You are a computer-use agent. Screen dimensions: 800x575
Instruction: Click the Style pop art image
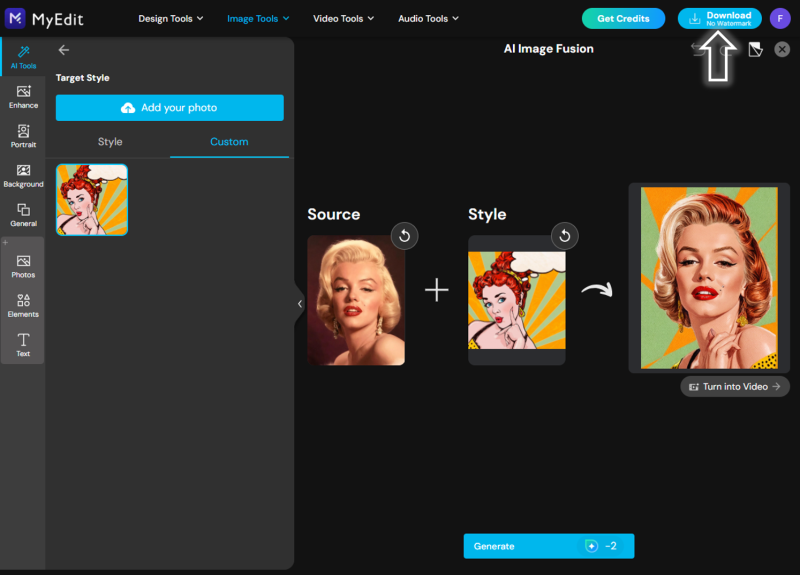coord(517,300)
